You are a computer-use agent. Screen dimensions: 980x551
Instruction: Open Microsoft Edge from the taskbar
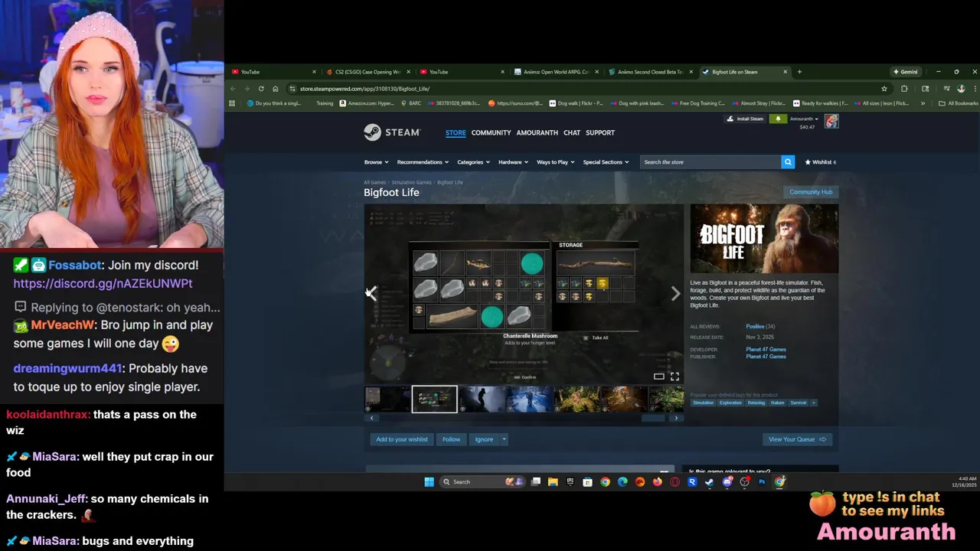(x=622, y=482)
